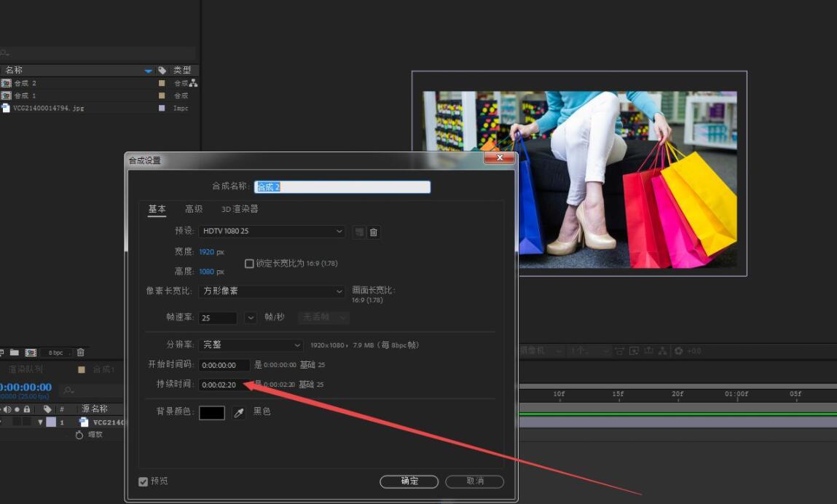The image size is (837, 504).
Task: Select the background color eyedropper icon
Action: coord(239,412)
